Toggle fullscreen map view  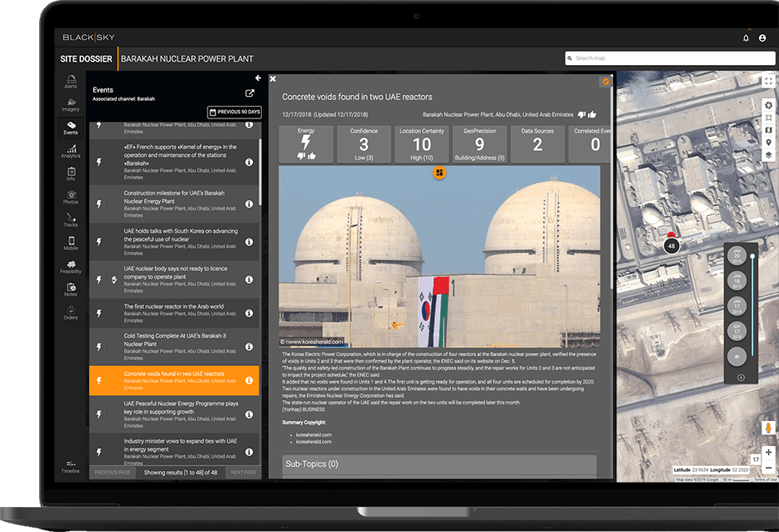coord(768,81)
